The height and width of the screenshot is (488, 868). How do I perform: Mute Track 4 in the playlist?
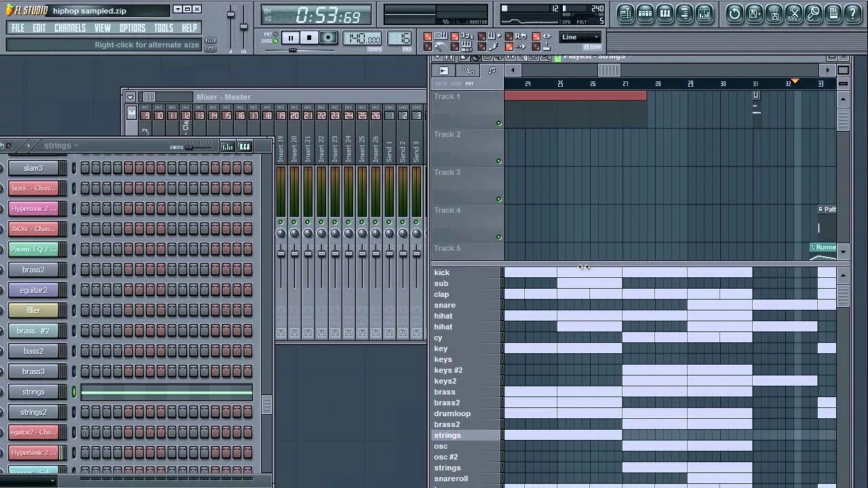(499, 237)
